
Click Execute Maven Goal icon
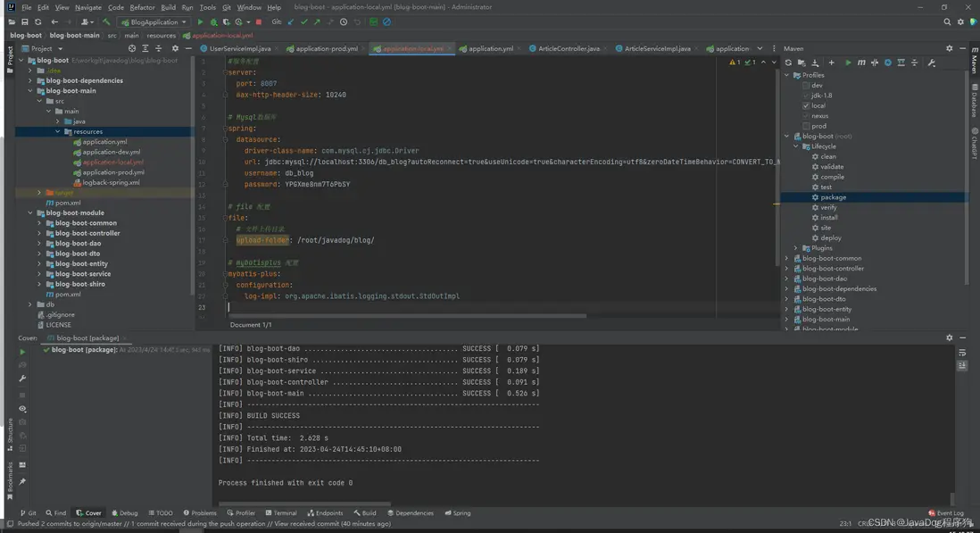pyautogui.click(x=860, y=62)
